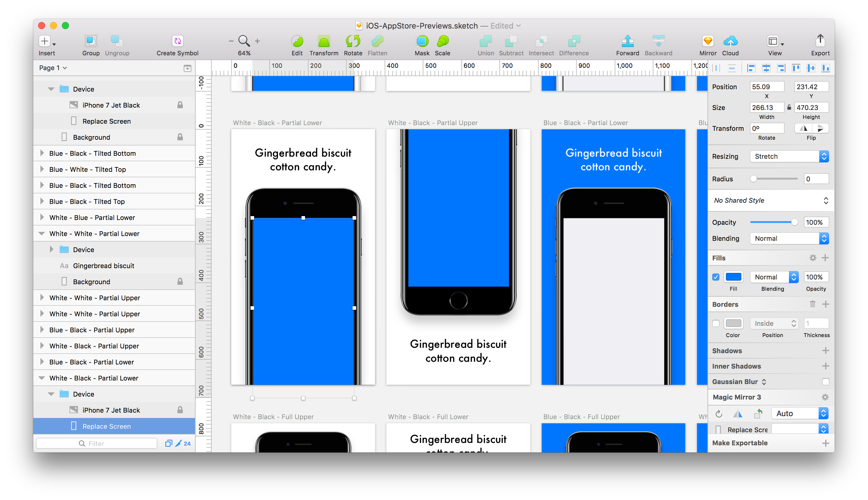Viewport: 868px width, 500px height.
Task: Click the Difference boolean icon
Action: (574, 41)
